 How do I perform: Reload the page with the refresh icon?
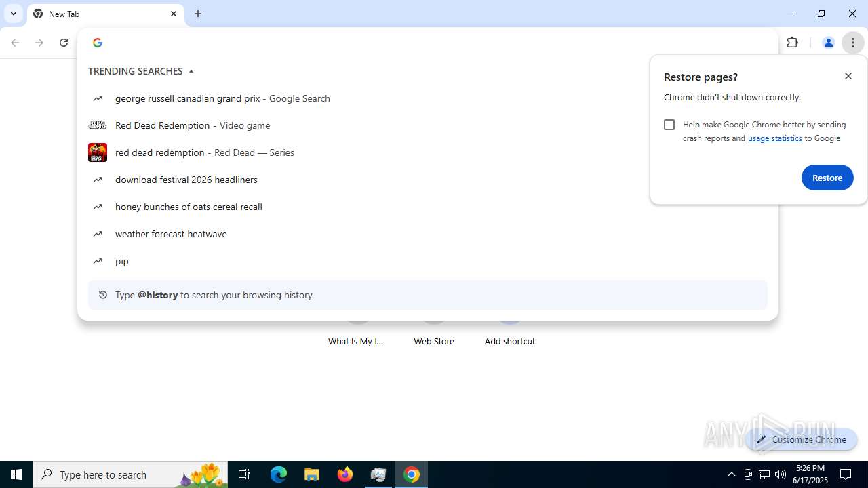coord(64,43)
